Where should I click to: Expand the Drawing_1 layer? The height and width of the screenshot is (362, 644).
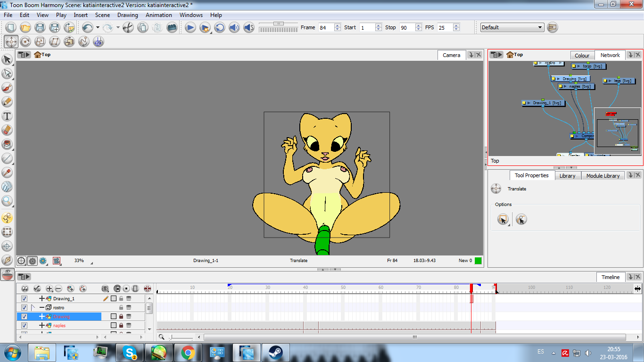[x=42, y=298]
